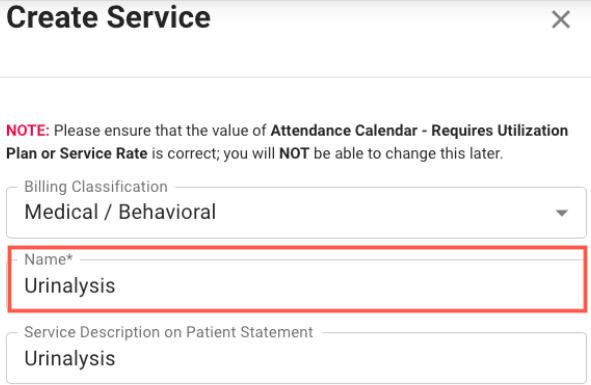Click empty area right of Urinalysis in Name

pos(351,285)
